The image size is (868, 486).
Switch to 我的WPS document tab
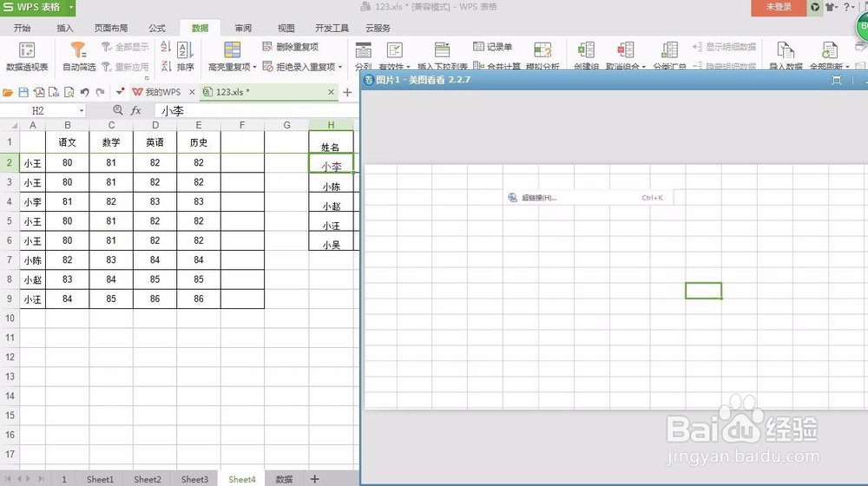157,92
